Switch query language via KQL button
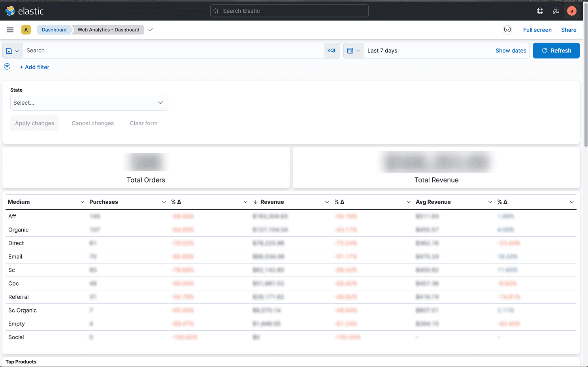Viewport: 588px width, 367px height. (332, 51)
